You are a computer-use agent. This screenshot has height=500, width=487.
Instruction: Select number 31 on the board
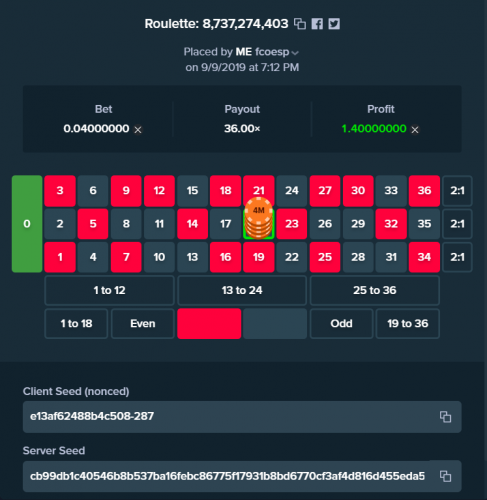point(391,257)
